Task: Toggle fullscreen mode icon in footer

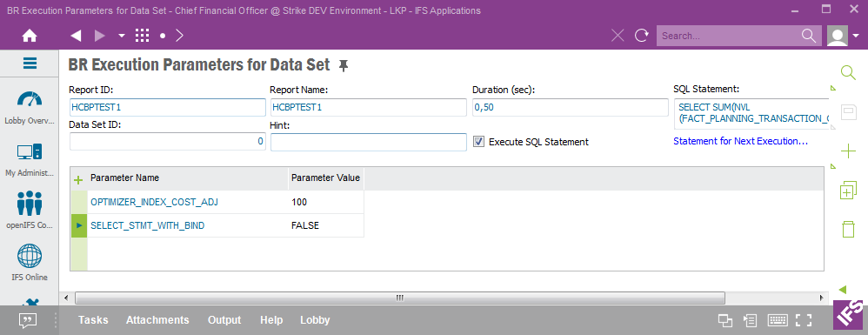Action: 804,320
